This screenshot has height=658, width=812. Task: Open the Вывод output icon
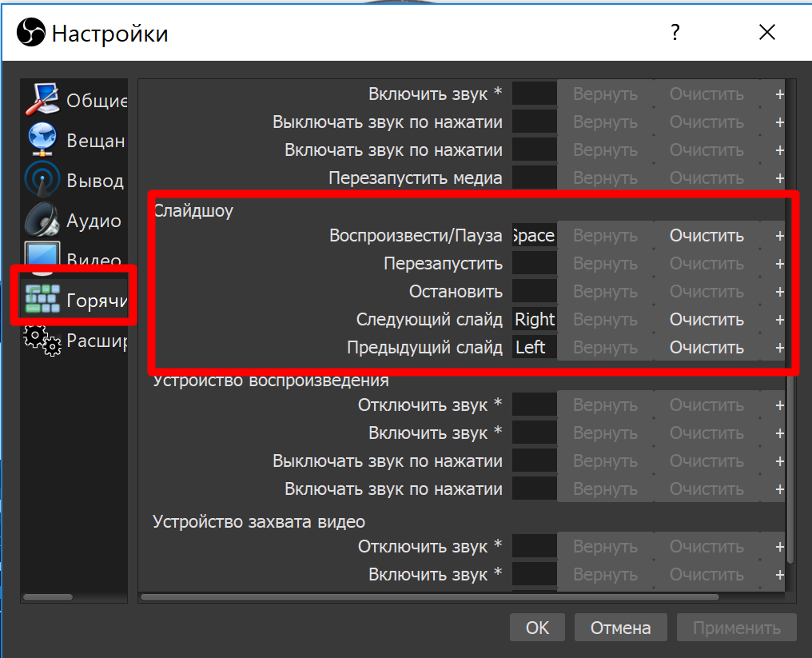tap(43, 180)
